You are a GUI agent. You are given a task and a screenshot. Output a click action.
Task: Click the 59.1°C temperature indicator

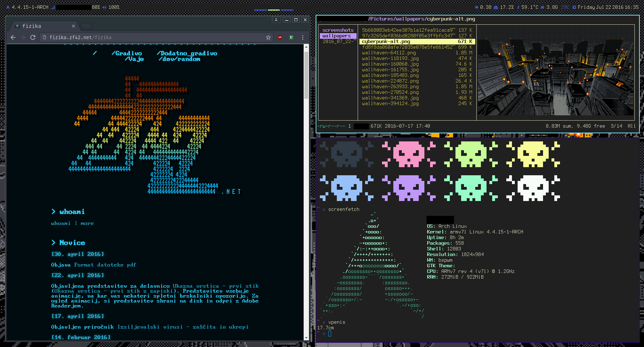click(x=527, y=7)
